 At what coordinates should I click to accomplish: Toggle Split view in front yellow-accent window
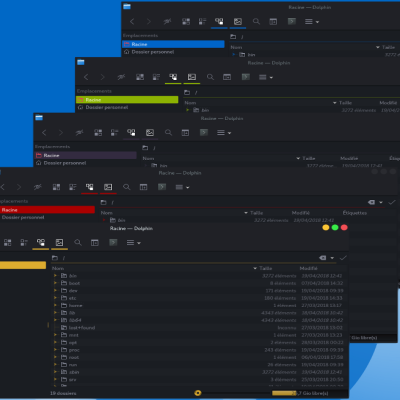tap(95, 243)
